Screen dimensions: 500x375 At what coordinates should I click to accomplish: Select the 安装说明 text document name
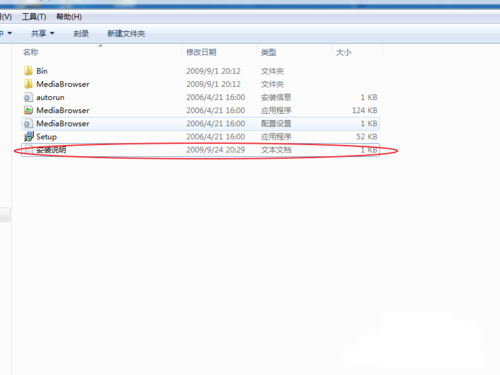click(51, 150)
